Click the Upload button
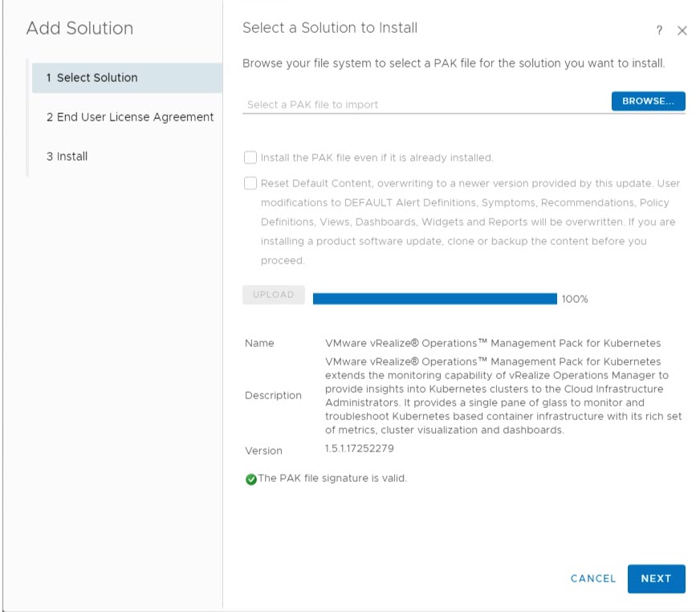700x612 pixels. [x=274, y=295]
